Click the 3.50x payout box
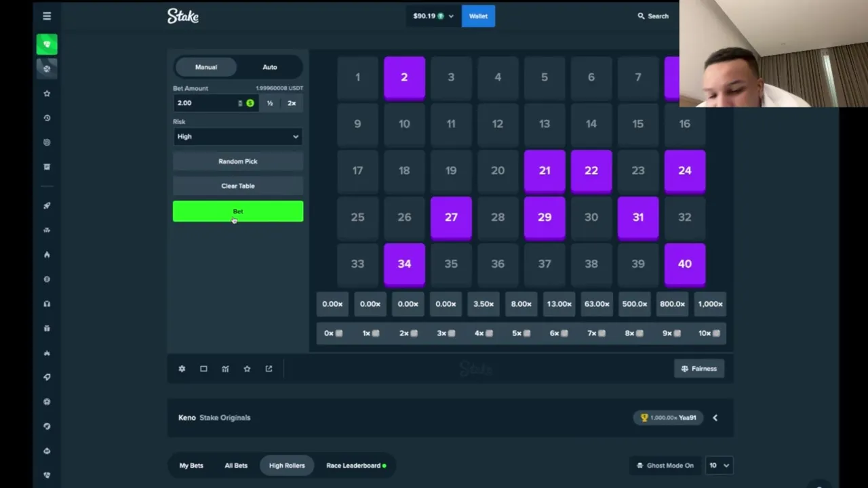868x488 pixels. (x=484, y=304)
